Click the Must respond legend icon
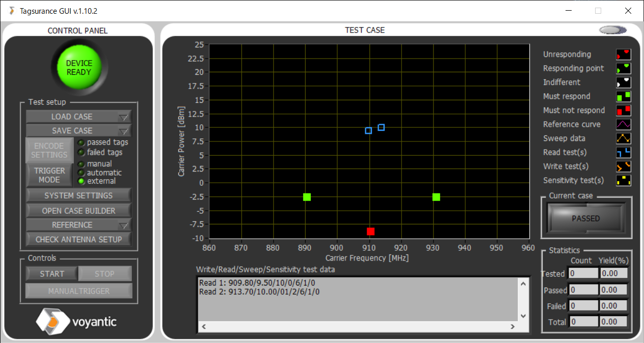Image resolution: width=644 pixels, height=343 pixels. point(624,96)
